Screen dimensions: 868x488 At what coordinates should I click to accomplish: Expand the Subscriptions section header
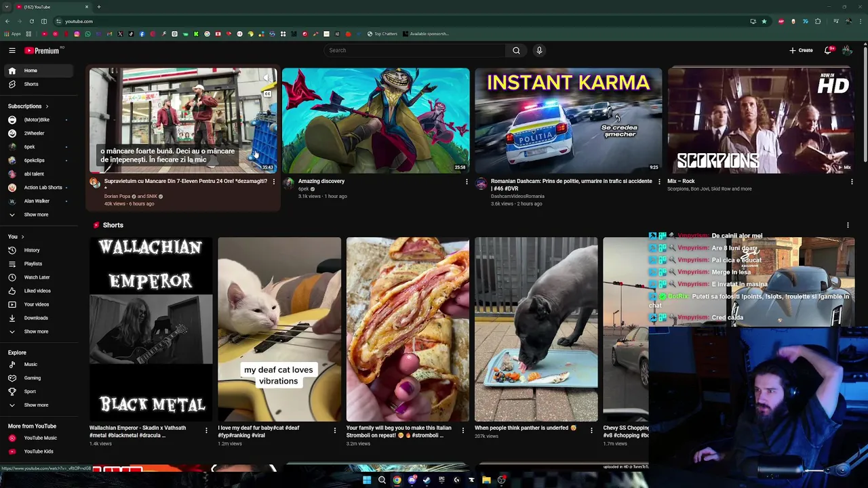click(28, 106)
